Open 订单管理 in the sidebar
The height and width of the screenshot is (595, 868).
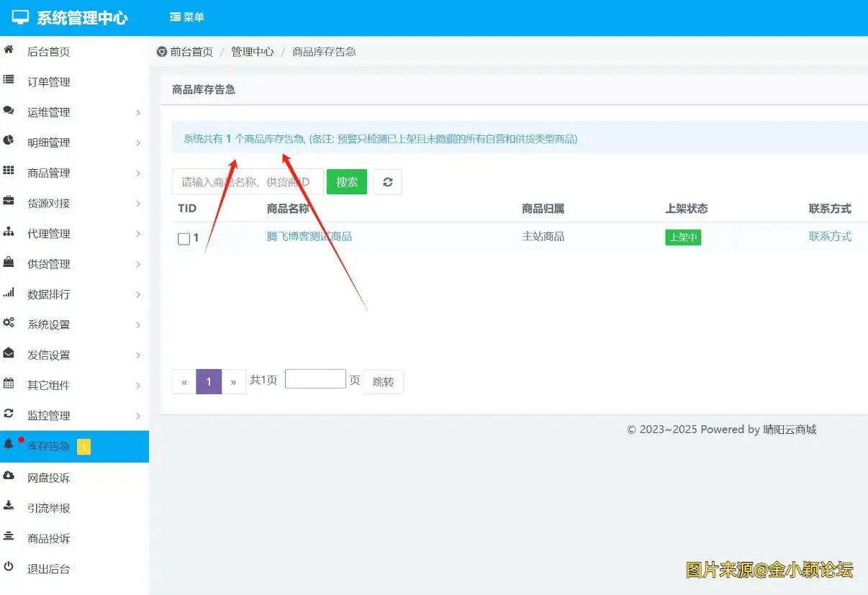coord(49,82)
